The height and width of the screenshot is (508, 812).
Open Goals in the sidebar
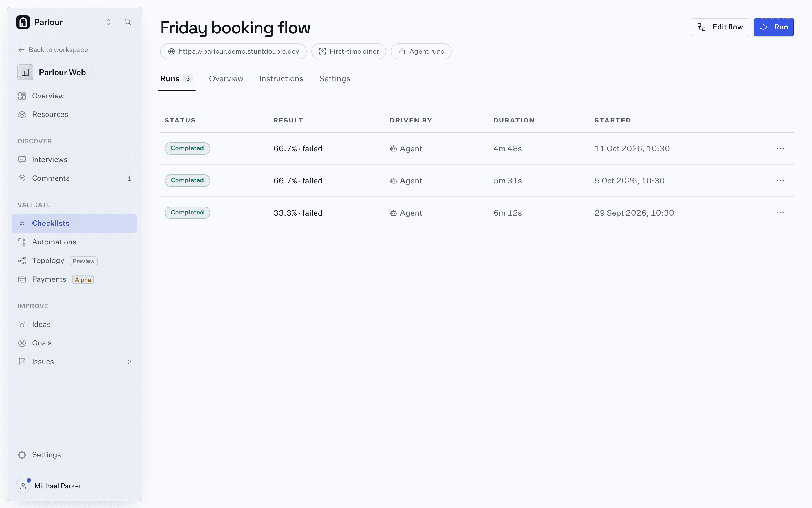74,343
